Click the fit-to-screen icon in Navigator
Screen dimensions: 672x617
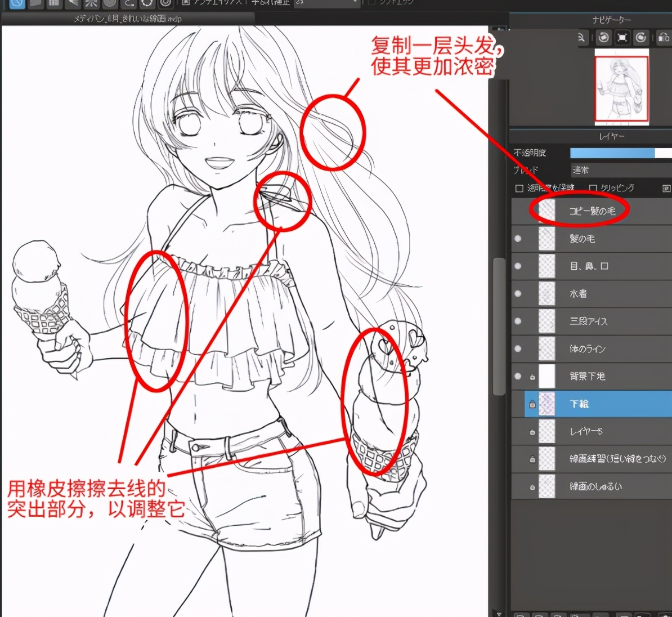coord(622,38)
